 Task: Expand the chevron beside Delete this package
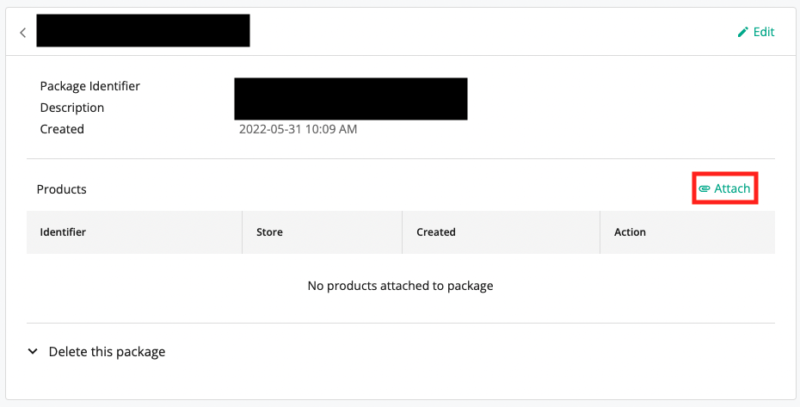pyautogui.click(x=33, y=352)
